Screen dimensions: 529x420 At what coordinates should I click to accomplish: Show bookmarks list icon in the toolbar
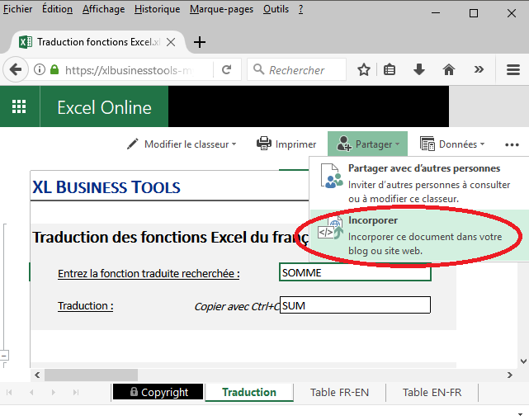coord(390,70)
